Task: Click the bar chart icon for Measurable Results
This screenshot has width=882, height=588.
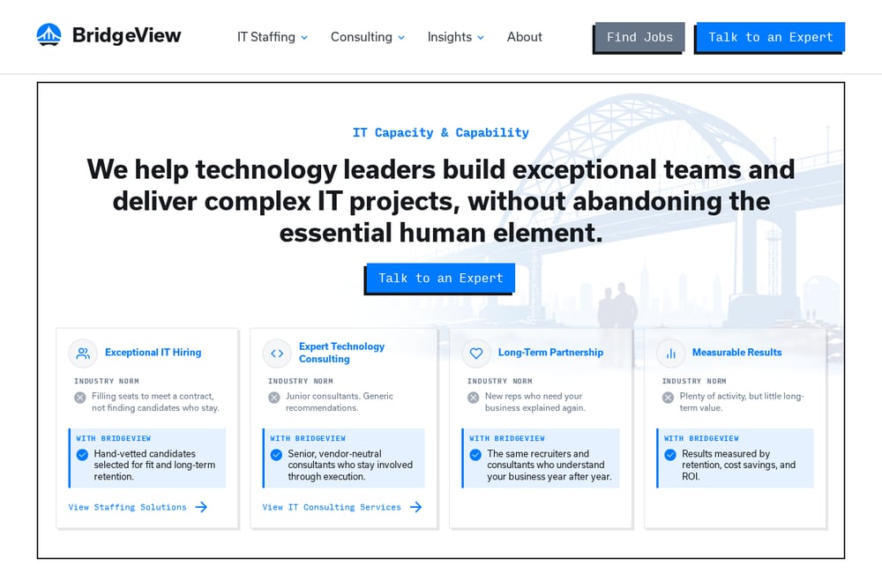Action: pos(670,353)
